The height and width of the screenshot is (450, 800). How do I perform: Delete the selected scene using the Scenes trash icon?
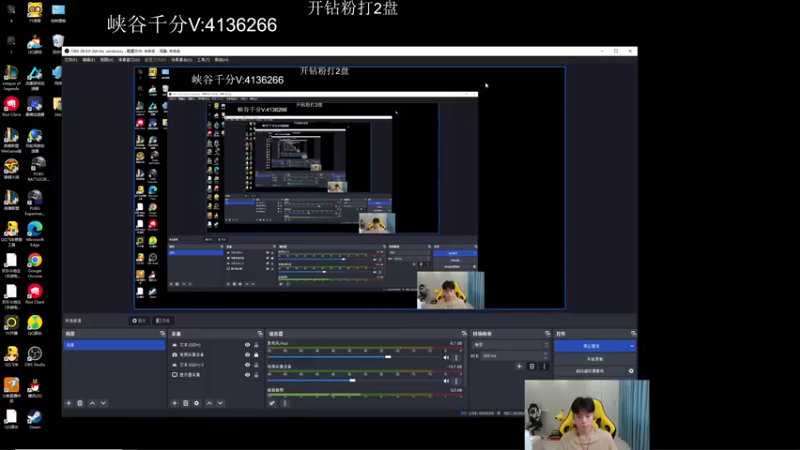[80, 403]
